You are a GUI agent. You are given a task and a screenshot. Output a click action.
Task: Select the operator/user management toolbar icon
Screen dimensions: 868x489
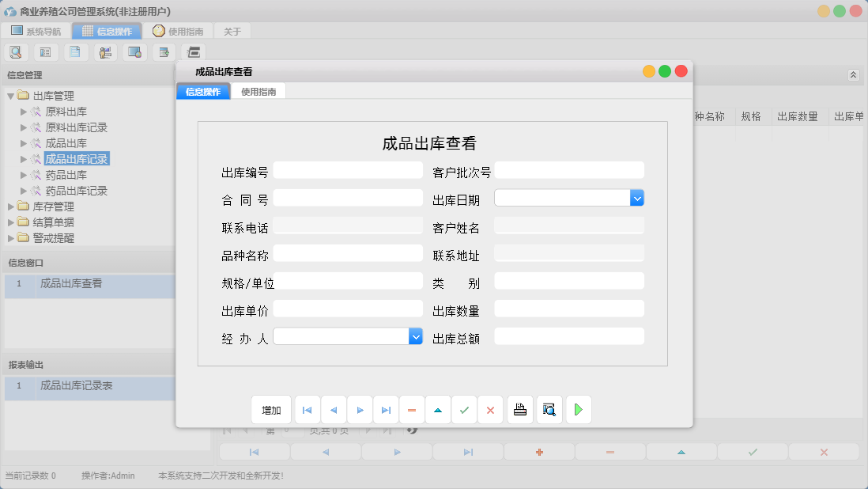point(104,51)
